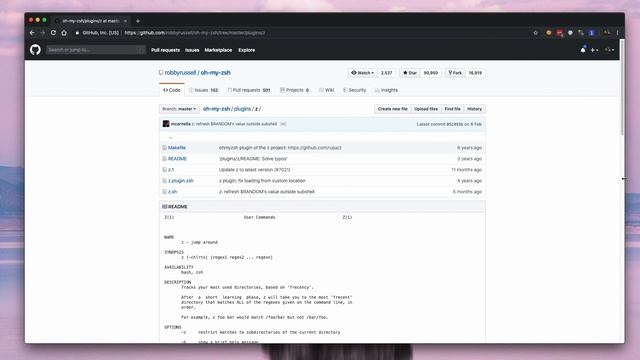
Task: Click the Create new file button
Action: coord(393,109)
